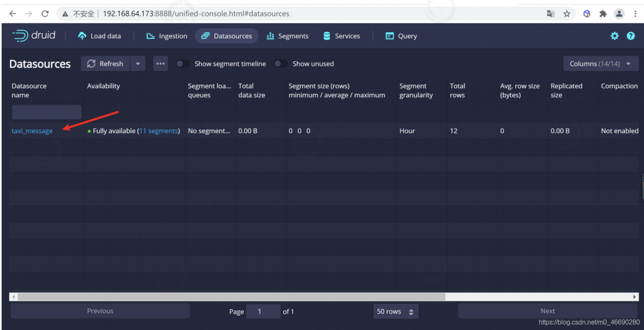Open the Load data view
The image size is (644, 330).
pos(100,36)
